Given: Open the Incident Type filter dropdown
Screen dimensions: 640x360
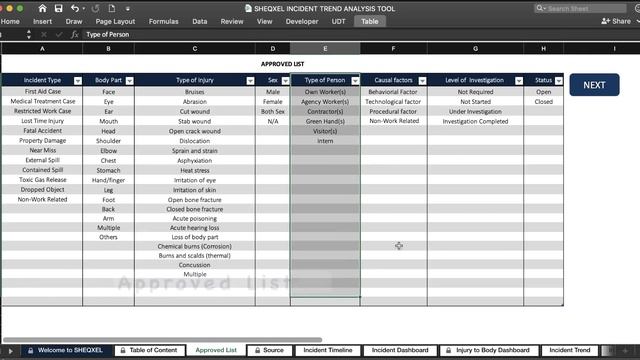Looking at the screenshot, I should (x=78, y=81).
